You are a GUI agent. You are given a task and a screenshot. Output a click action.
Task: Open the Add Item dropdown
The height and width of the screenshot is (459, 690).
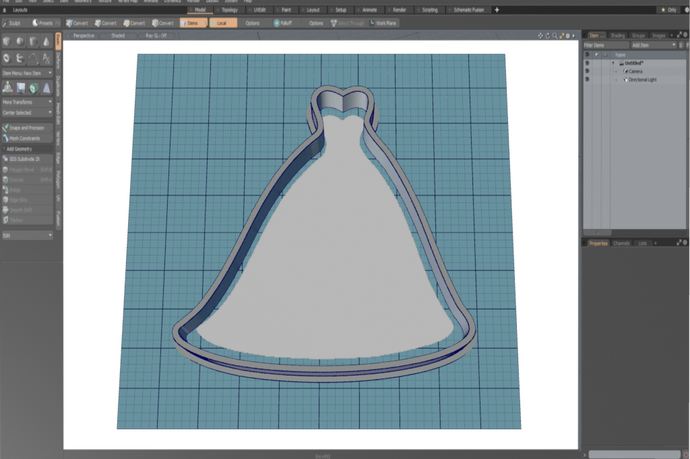coord(653,45)
